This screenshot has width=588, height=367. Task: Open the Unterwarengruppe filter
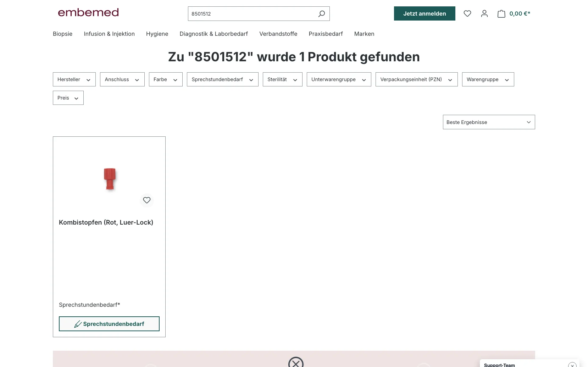[x=339, y=79]
